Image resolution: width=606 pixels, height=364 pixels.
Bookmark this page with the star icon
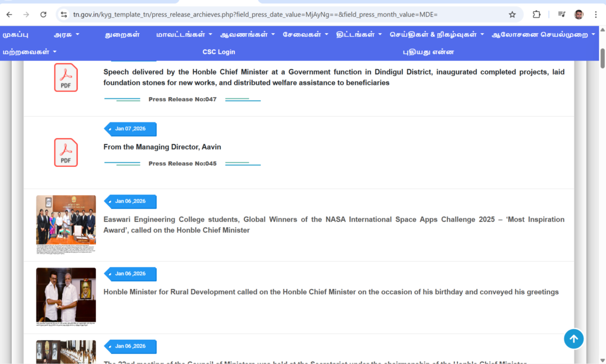[512, 14]
